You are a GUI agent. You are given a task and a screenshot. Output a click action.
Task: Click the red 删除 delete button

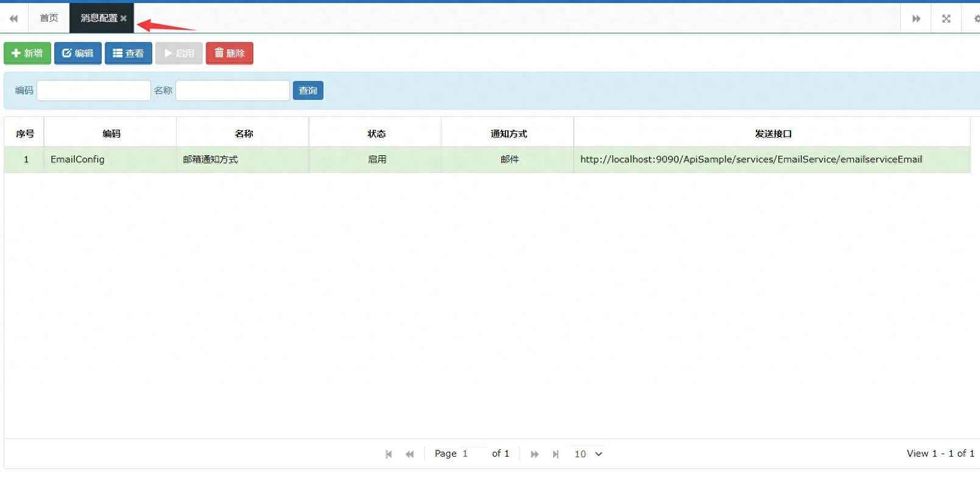point(230,53)
